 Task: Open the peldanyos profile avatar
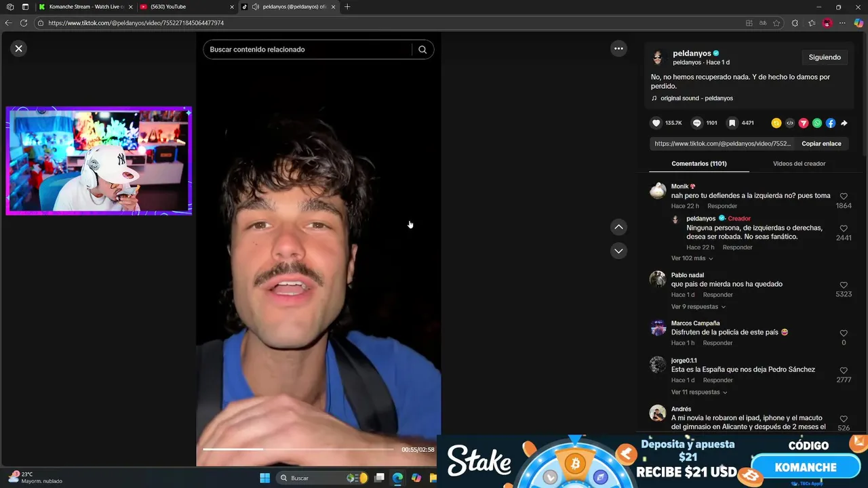pos(657,58)
